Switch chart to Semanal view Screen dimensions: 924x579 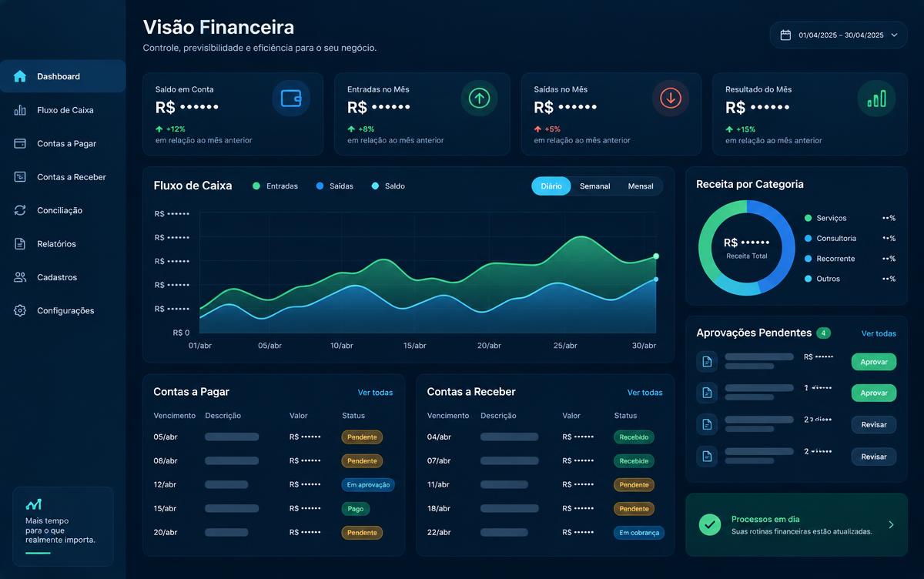click(595, 186)
